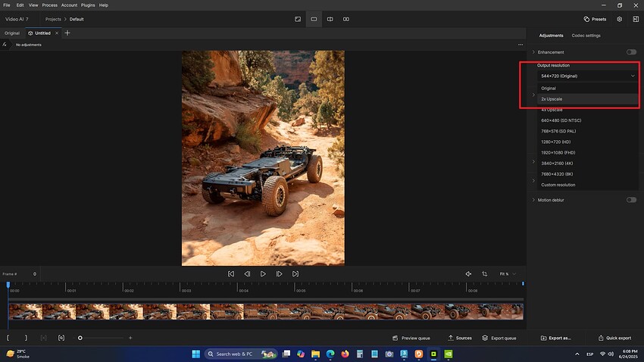Open the Fit % zoom dropdown

pyautogui.click(x=508, y=273)
